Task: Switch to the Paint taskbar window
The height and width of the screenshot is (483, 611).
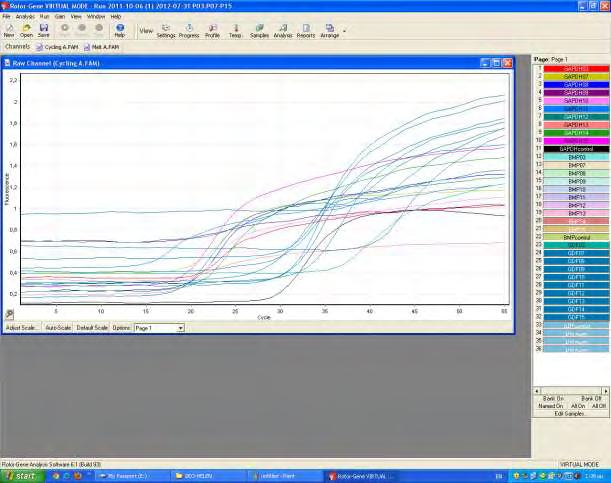Action: (285, 476)
